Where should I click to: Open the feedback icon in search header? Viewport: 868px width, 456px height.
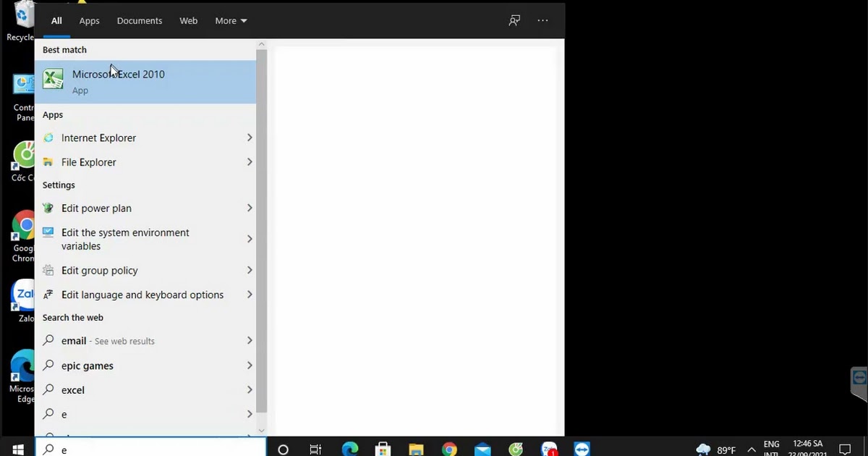514,20
